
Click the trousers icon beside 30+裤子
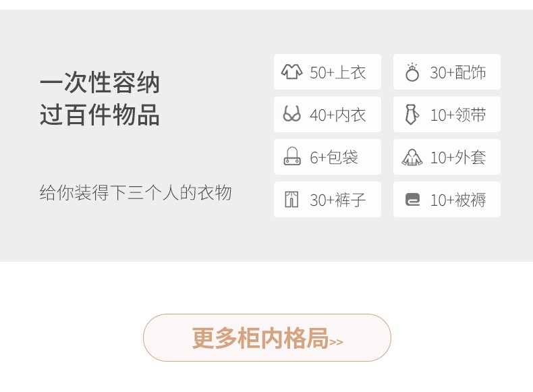click(x=291, y=199)
